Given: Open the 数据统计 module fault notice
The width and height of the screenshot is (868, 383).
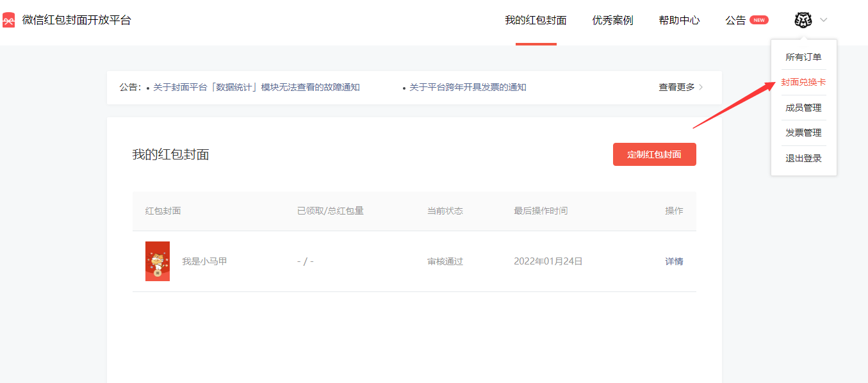Looking at the screenshot, I should 256,87.
